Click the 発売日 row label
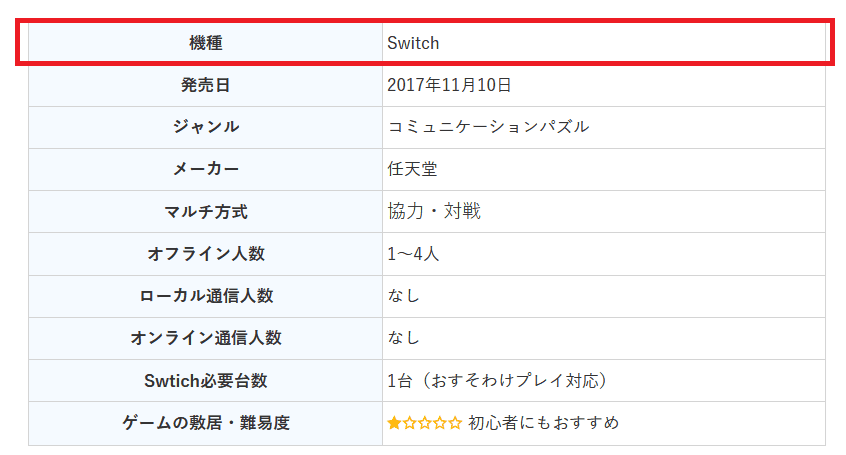Screen dimensions: 846x455 point(205,85)
